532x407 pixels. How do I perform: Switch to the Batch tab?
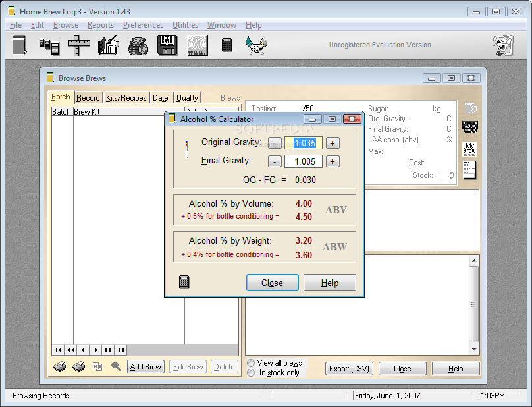tap(61, 97)
